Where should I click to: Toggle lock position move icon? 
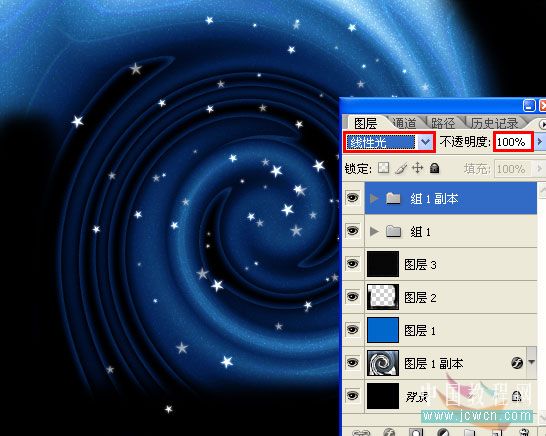(417, 168)
